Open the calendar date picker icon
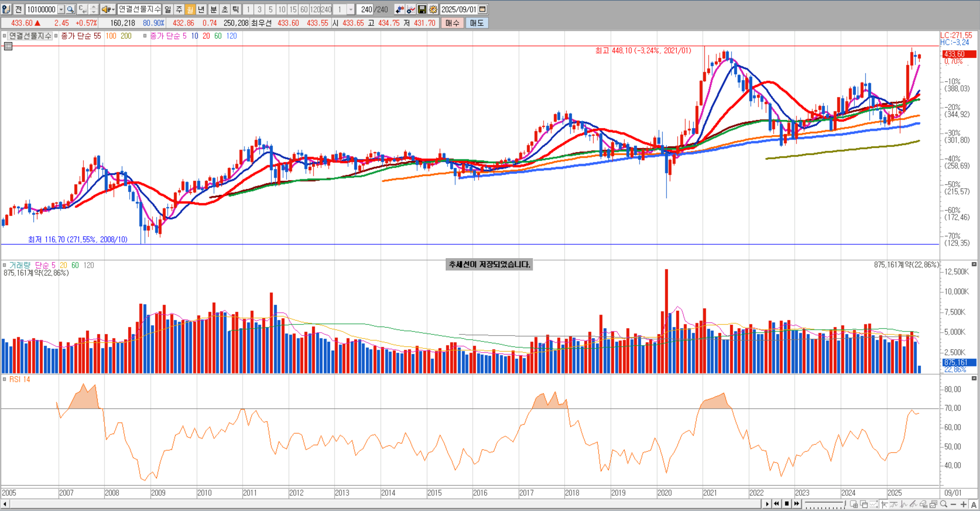Viewport: 980px width, 511px height. pyautogui.click(x=483, y=9)
